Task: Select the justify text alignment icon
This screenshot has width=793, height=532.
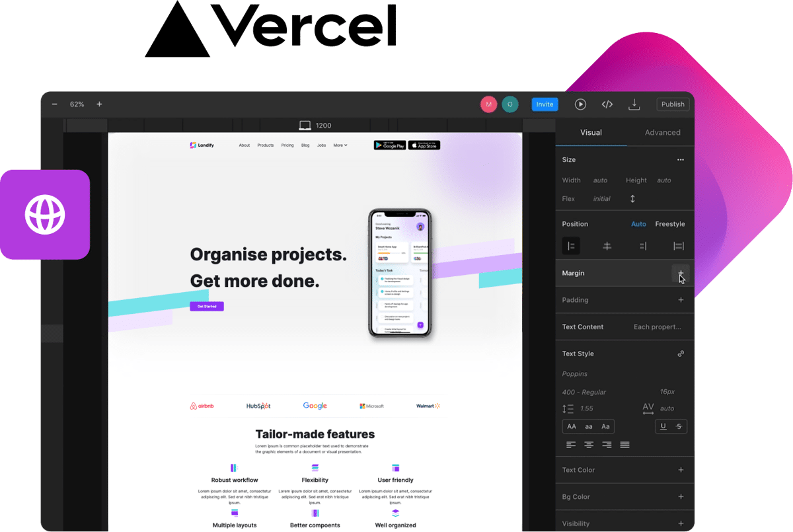Action: [624, 445]
